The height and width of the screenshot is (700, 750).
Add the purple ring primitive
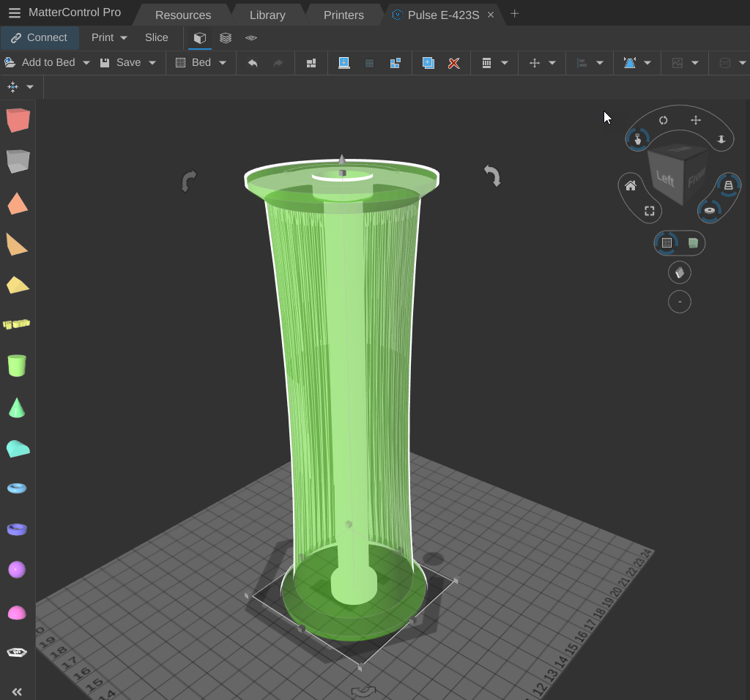[17, 529]
